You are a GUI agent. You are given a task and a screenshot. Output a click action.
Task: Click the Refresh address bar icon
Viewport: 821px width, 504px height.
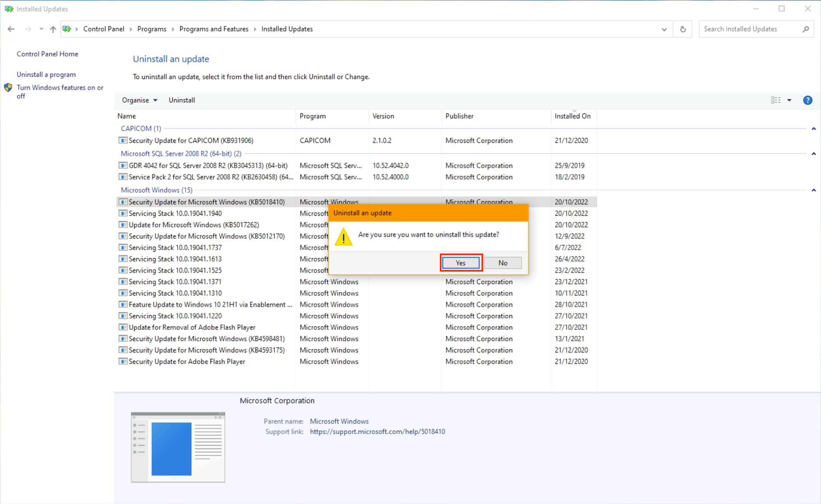pos(683,29)
